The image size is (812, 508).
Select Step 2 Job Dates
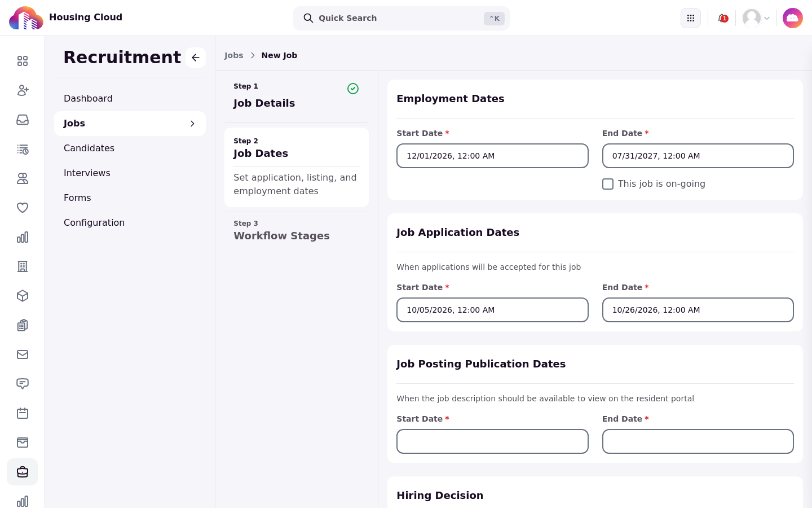[x=297, y=167]
